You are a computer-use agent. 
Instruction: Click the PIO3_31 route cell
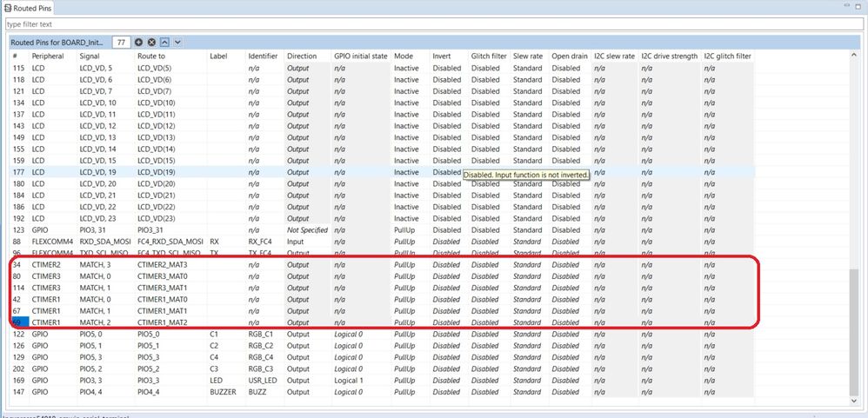click(x=150, y=230)
